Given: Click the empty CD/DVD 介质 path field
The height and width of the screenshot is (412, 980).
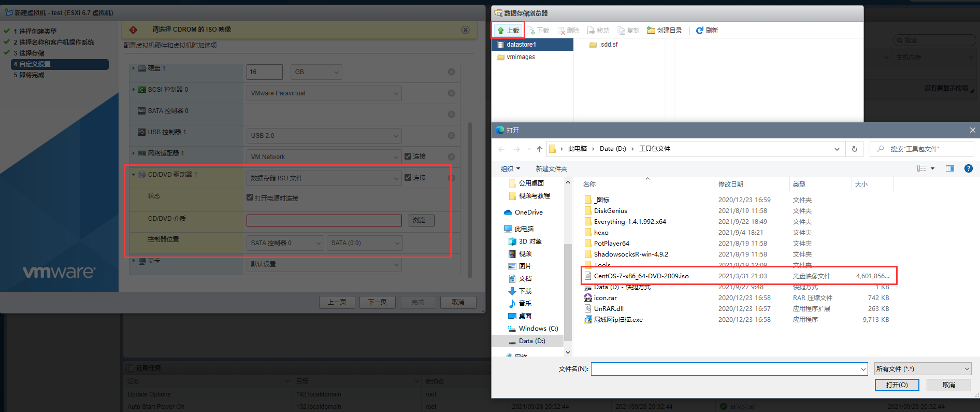Looking at the screenshot, I should [324, 221].
